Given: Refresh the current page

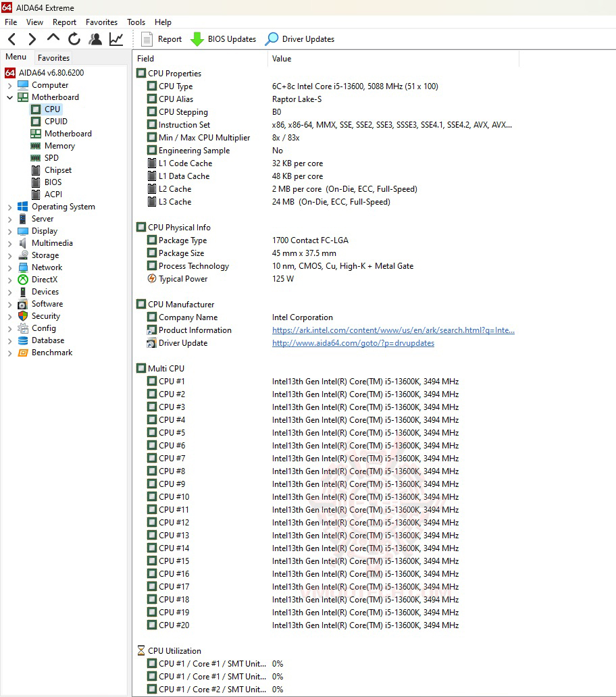Looking at the screenshot, I should (74, 39).
